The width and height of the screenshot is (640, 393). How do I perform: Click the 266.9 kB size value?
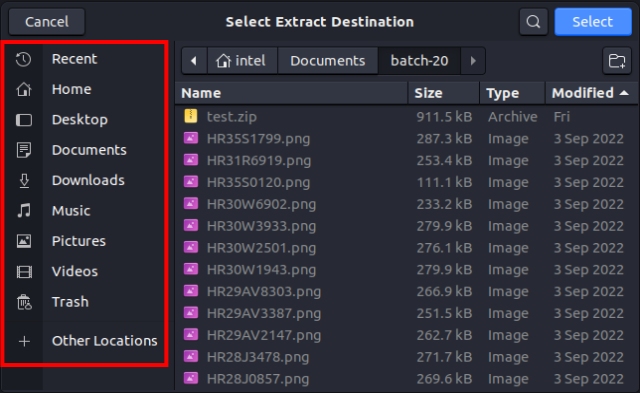(x=444, y=291)
